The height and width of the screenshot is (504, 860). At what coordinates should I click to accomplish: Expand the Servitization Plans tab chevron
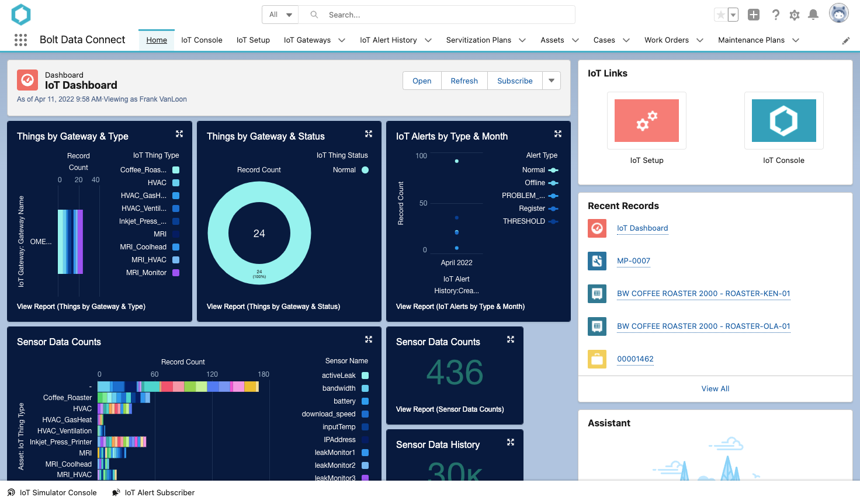pyautogui.click(x=522, y=40)
